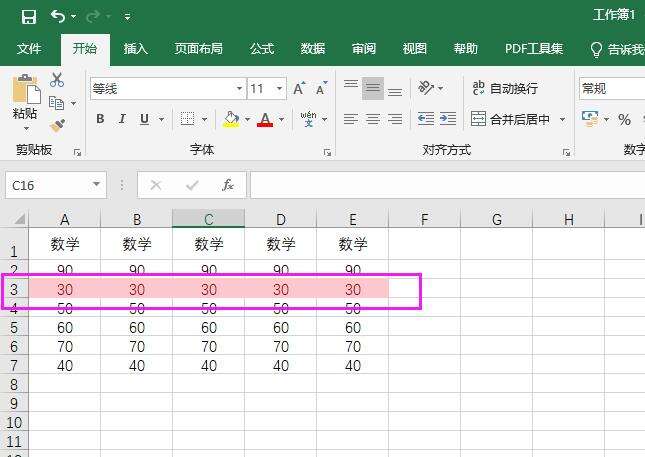Toggle Underline formatting

[x=144, y=119]
